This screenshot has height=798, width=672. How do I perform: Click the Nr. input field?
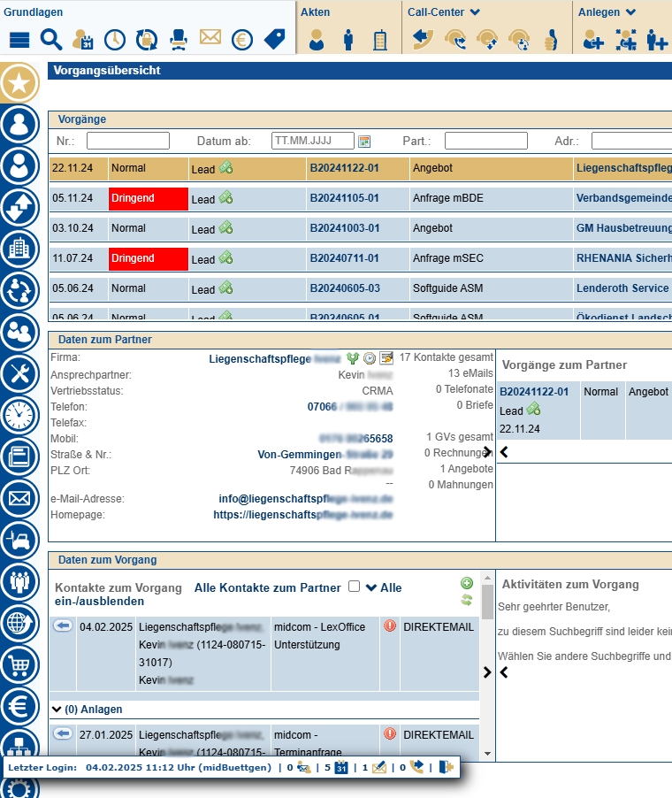click(128, 141)
